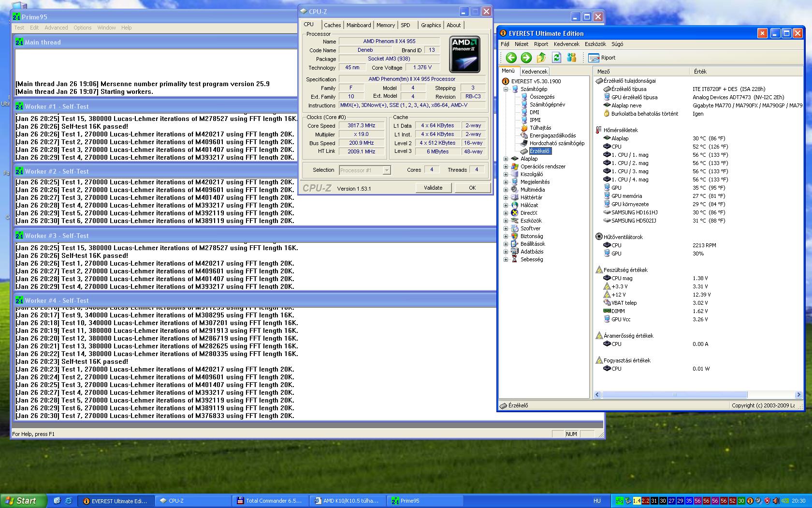
Task: Switch to the About tab in CPU-Z
Action: 453,25
